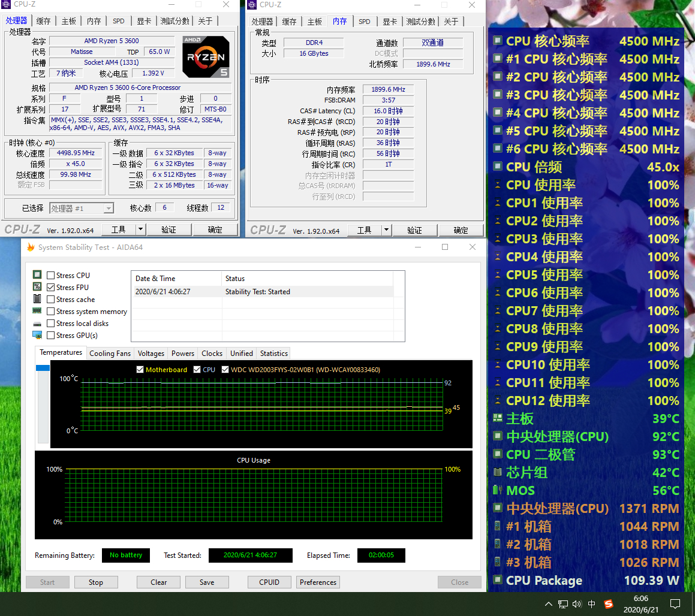Click the MOS sensor icon
The width and height of the screenshot is (695, 616).
pos(498,490)
